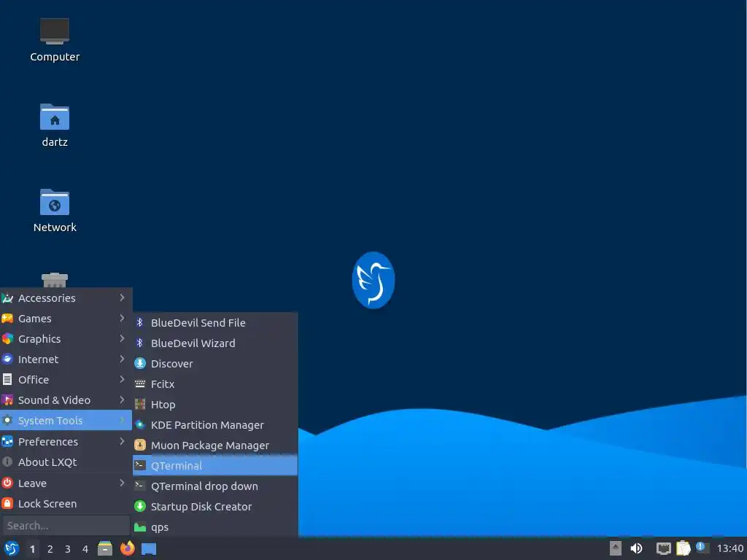The width and height of the screenshot is (747, 560).
Task: Open the clipboard manager tray icon
Action: [683, 548]
